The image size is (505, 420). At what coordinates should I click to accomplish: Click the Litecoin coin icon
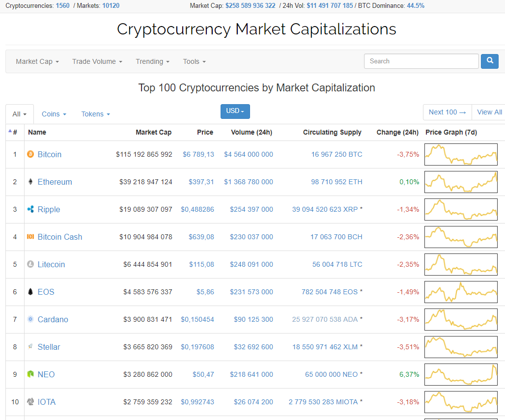tap(30, 264)
